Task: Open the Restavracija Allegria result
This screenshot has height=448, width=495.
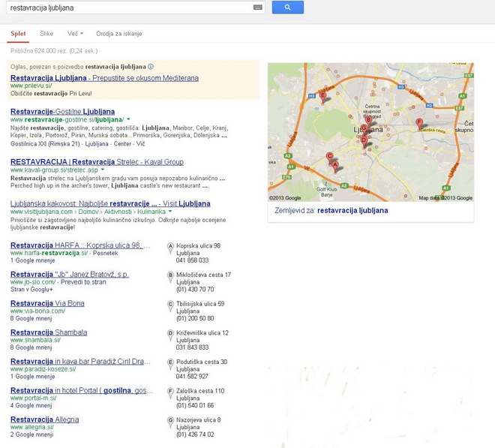Action: click(44, 419)
